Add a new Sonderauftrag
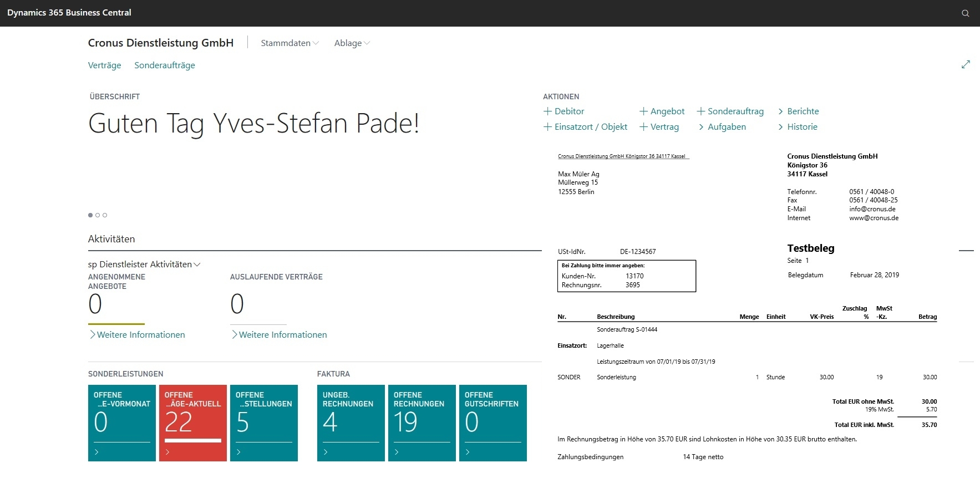The height and width of the screenshot is (478, 980). pos(730,111)
